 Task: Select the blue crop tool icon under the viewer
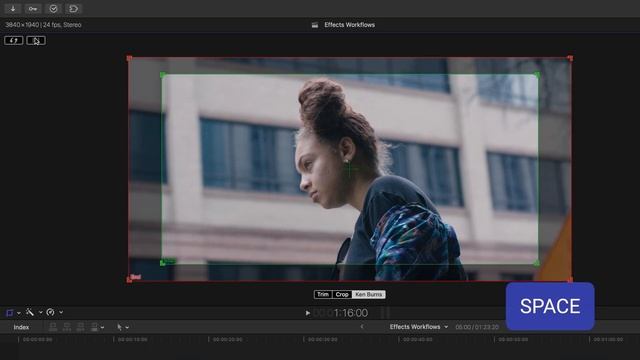pyautogui.click(x=9, y=313)
